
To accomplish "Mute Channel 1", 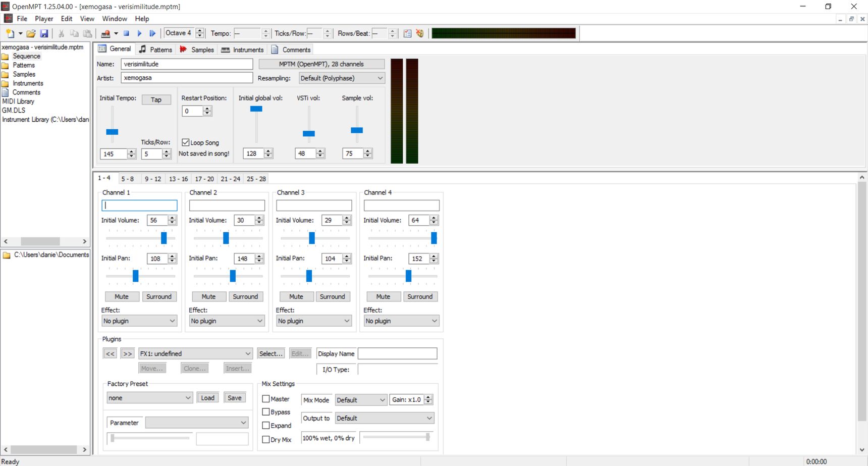I will (122, 297).
